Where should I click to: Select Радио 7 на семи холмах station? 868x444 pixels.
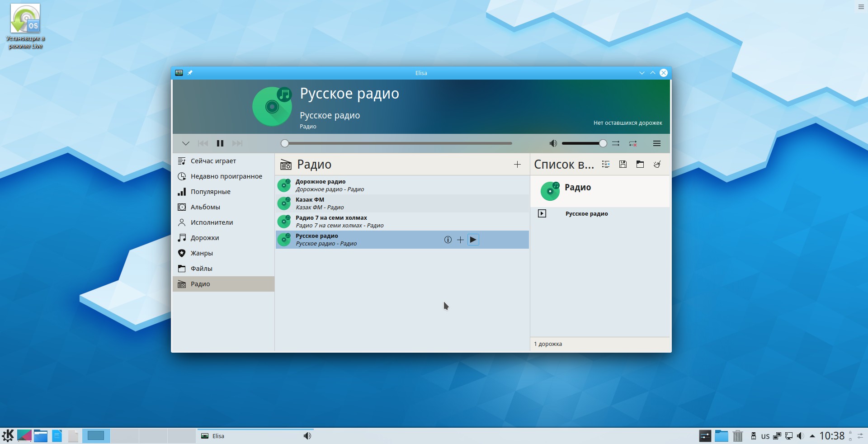click(x=402, y=222)
